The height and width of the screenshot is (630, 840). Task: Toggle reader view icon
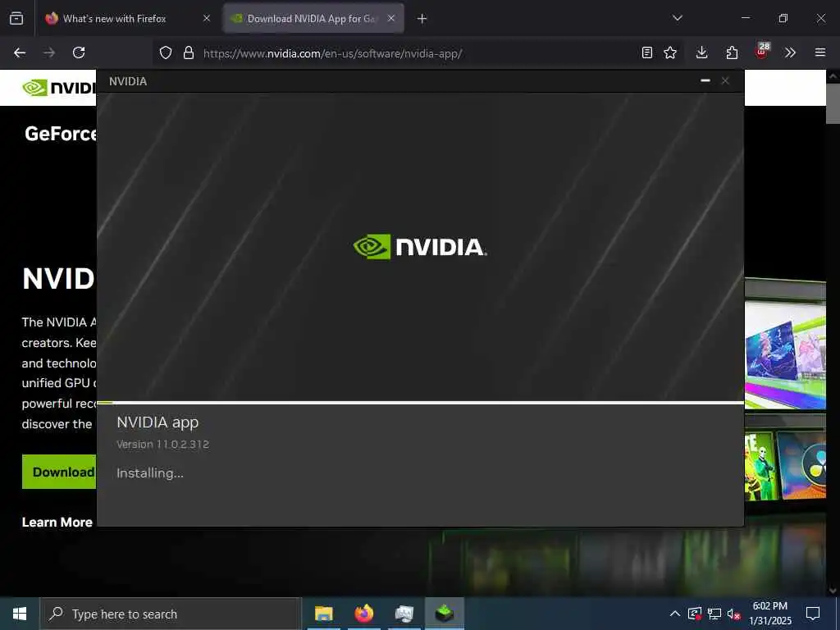647,52
